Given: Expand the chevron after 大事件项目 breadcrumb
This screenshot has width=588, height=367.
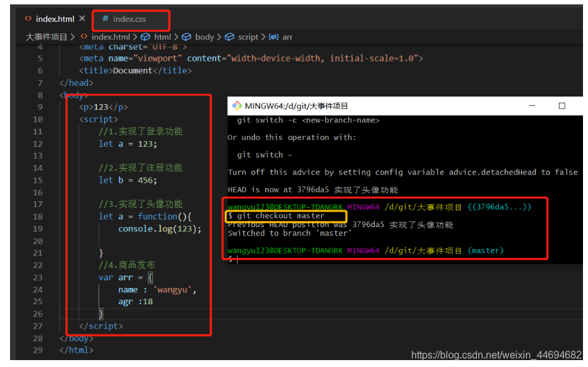Looking at the screenshot, I should tap(72, 37).
